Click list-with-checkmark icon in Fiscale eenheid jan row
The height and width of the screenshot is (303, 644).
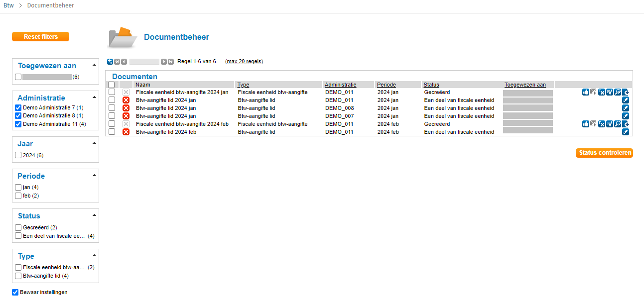point(610,92)
